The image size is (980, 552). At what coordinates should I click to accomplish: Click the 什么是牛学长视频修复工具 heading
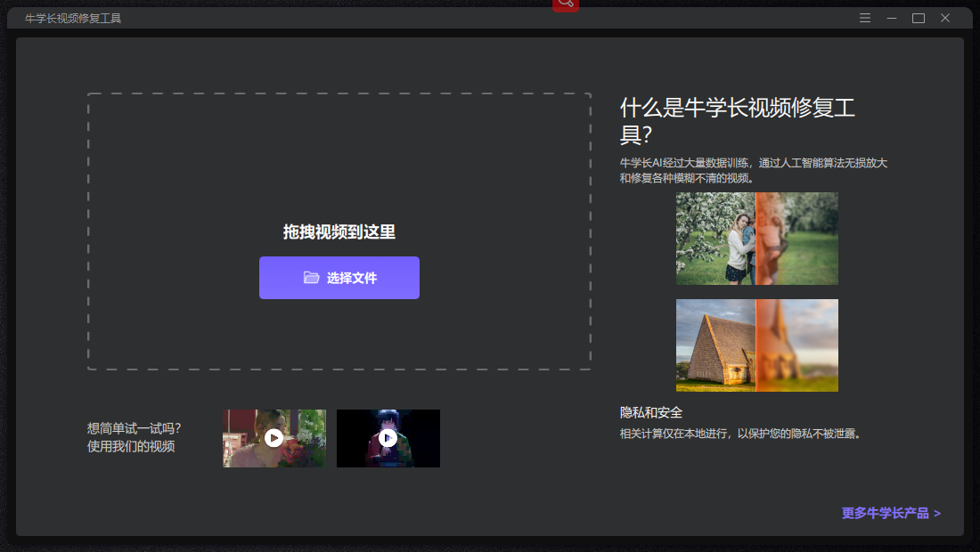pyautogui.click(x=738, y=121)
